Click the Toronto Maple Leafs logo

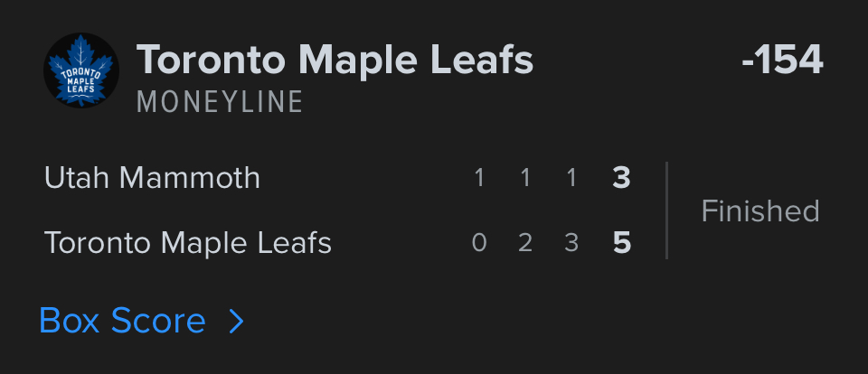[x=81, y=70]
